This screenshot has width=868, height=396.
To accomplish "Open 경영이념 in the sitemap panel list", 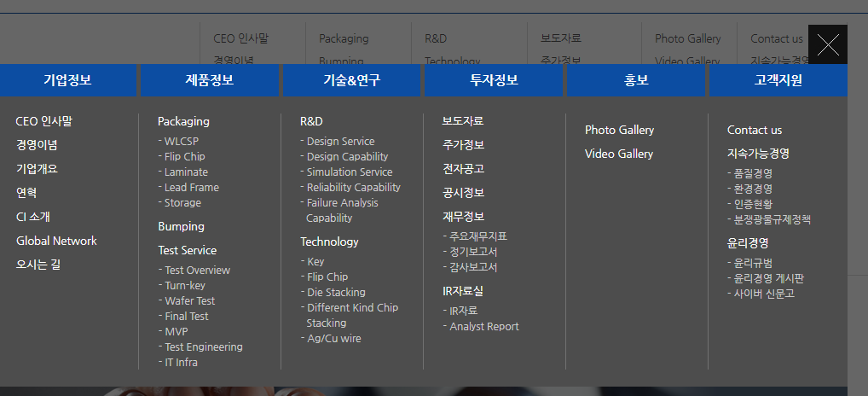I will (x=37, y=145).
